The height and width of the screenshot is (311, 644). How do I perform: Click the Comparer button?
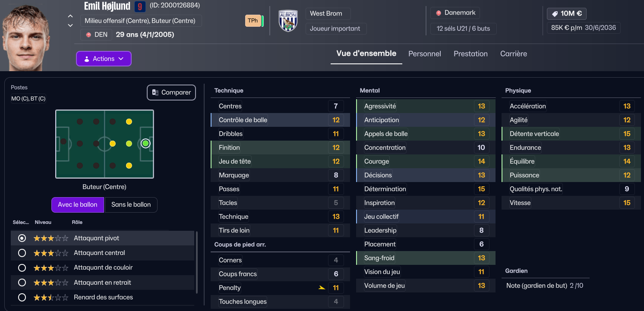tap(171, 92)
